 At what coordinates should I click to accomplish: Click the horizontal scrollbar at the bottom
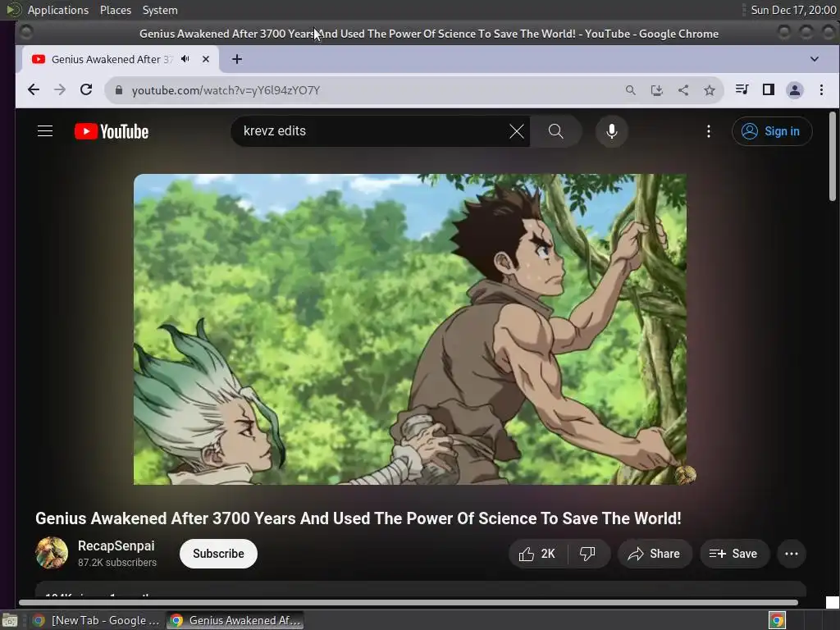pyautogui.click(x=409, y=603)
